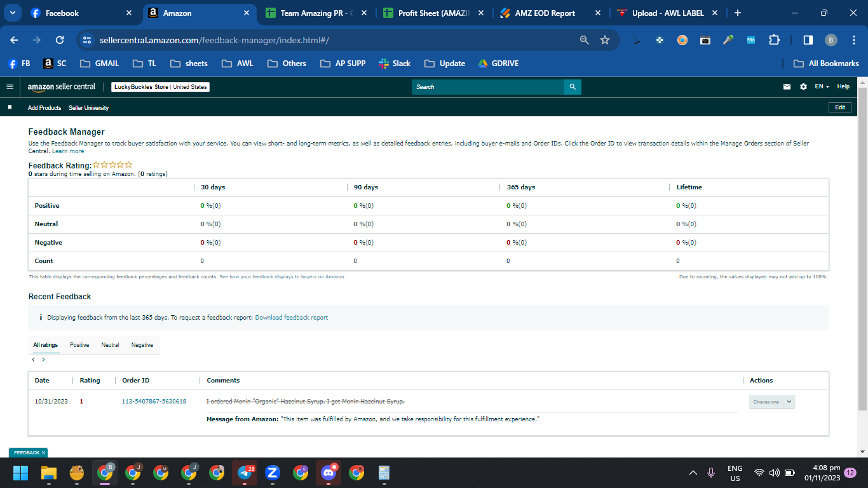Open Zalo from the taskbar
The width and height of the screenshot is (868, 488).
pos(273,473)
